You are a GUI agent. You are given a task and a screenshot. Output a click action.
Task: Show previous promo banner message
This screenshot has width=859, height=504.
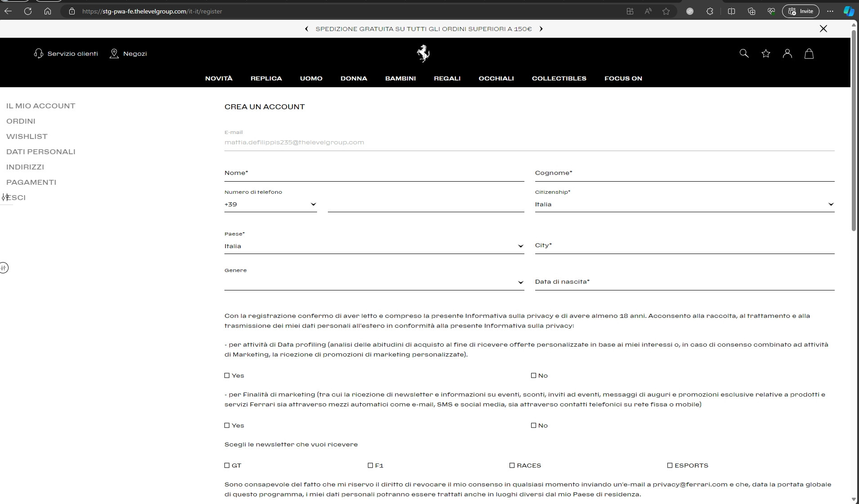pos(307,29)
